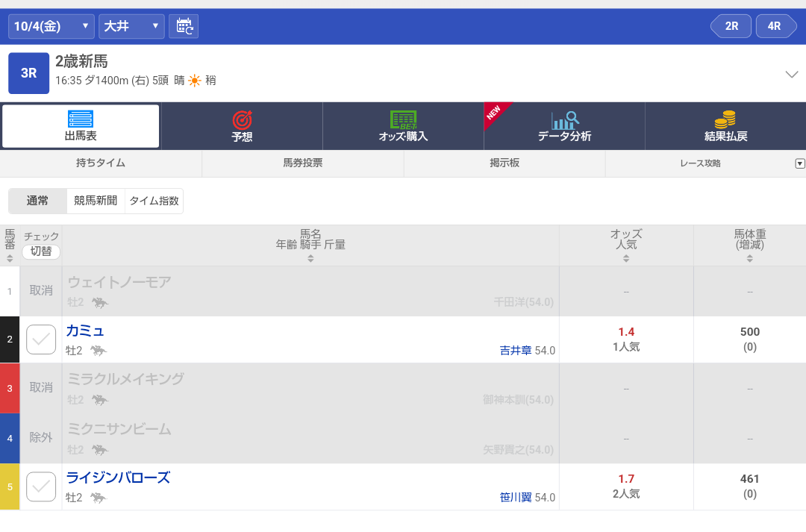The width and height of the screenshot is (806, 532).
Task: Check the box for カミュ
Action: coord(41,339)
